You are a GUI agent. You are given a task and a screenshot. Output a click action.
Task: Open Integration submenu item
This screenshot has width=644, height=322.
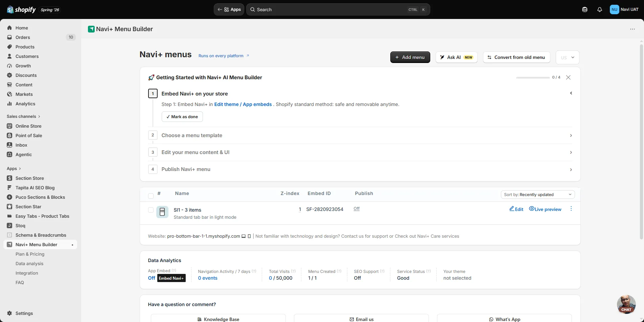pos(27,273)
